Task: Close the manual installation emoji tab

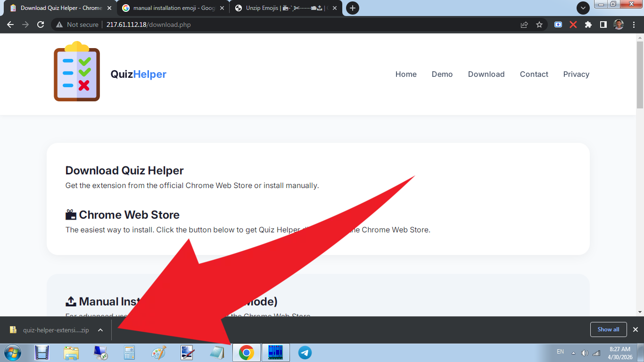Action: (x=222, y=8)
